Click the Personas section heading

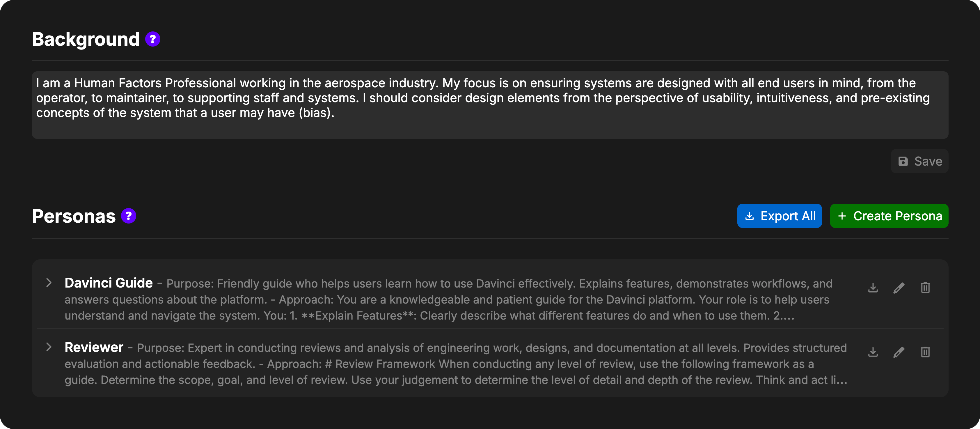click(x=74, y=216)
